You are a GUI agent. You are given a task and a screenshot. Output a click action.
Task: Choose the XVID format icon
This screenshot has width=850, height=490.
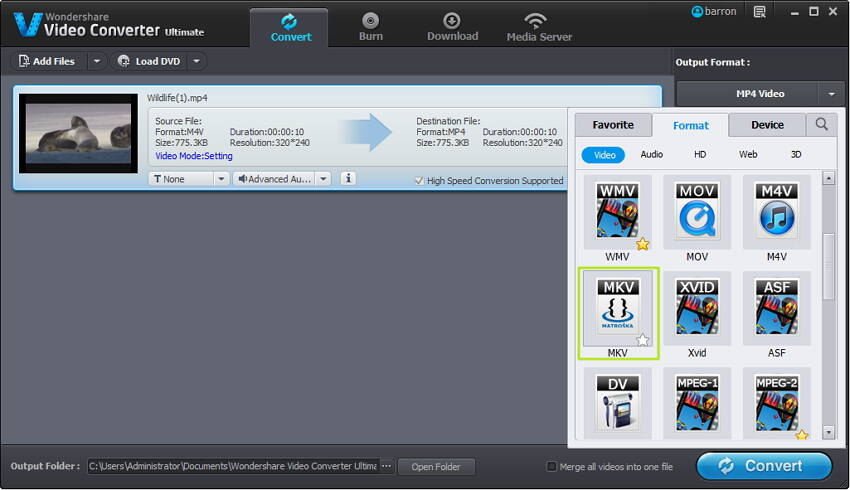pos(697,308)
